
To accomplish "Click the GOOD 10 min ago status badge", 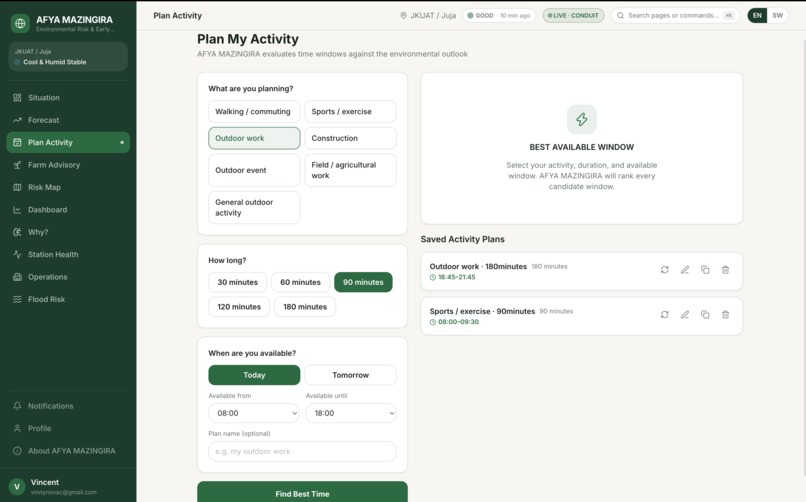I will coord(499,15).
